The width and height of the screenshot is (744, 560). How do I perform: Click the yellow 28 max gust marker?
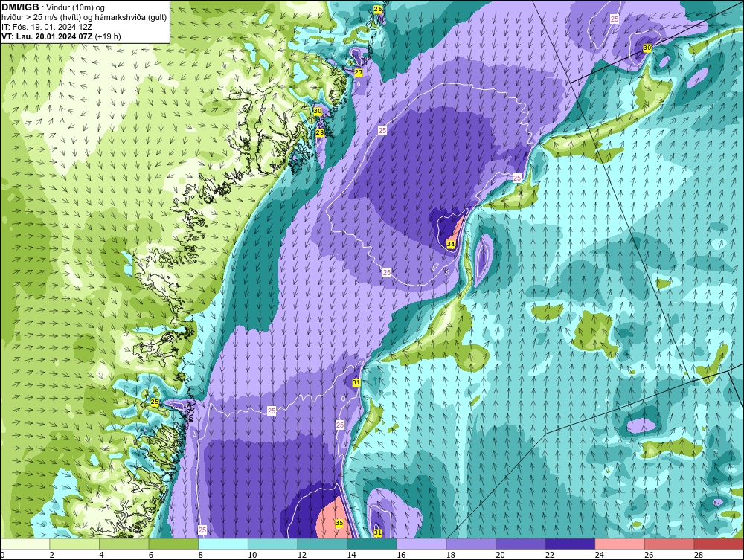click(320, 133)
